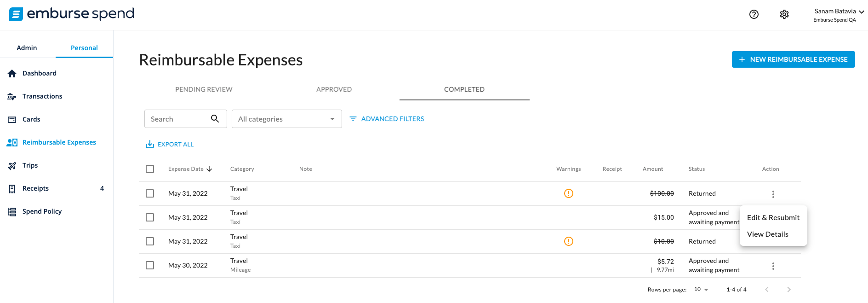This screenshot has width=868, height=303.
Task: Check the box for the $15.00 Taxi expense
Action: click(150, 217)
